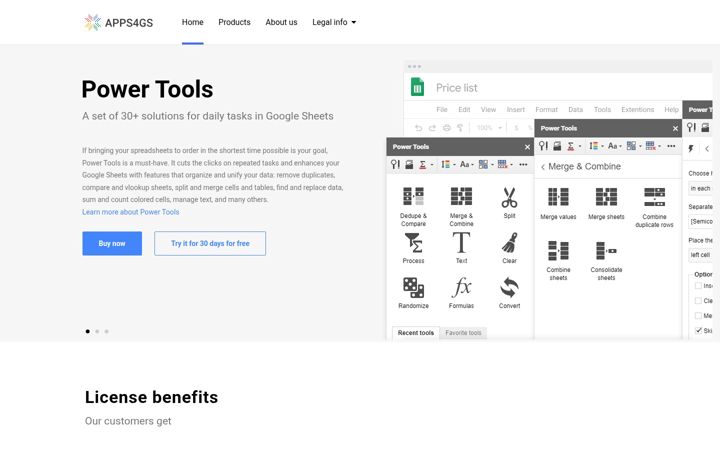Select the second carousel dot
The height and width of the screenshot is (450, 720).
point(97,331)
